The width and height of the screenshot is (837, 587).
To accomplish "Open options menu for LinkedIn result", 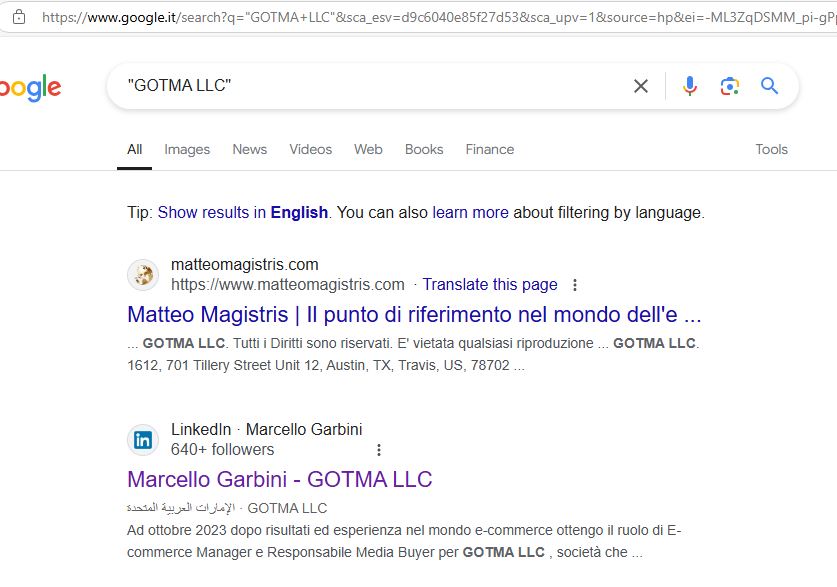I will click(379, 450).
